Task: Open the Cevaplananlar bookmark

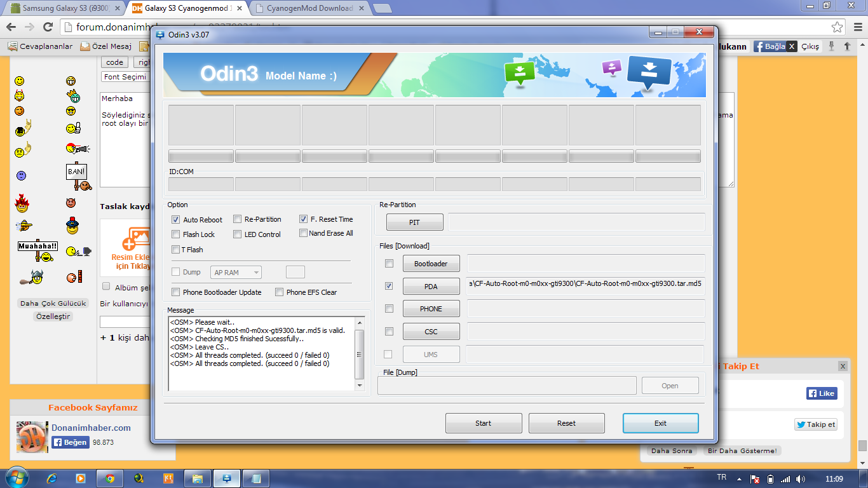Action: click(41, 46)
